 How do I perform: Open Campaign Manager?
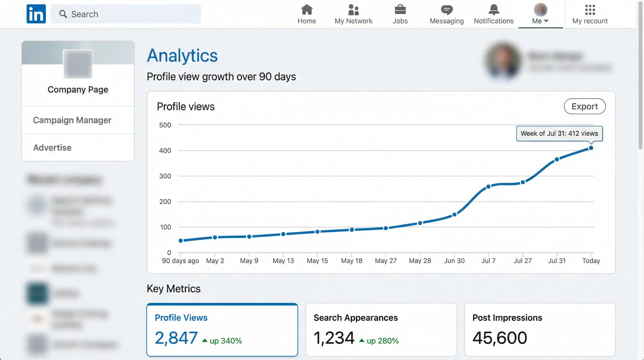point(72,120)
